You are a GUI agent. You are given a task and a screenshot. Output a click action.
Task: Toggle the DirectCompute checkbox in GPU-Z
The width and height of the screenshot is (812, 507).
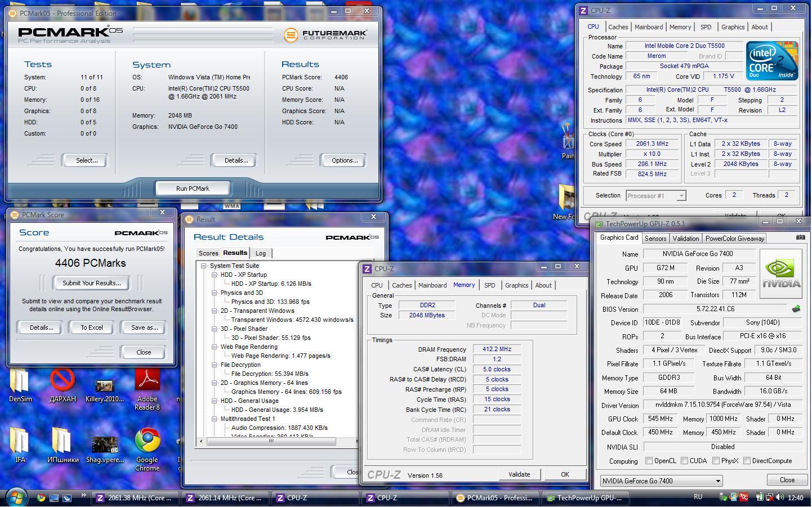[x=747, y=461]
